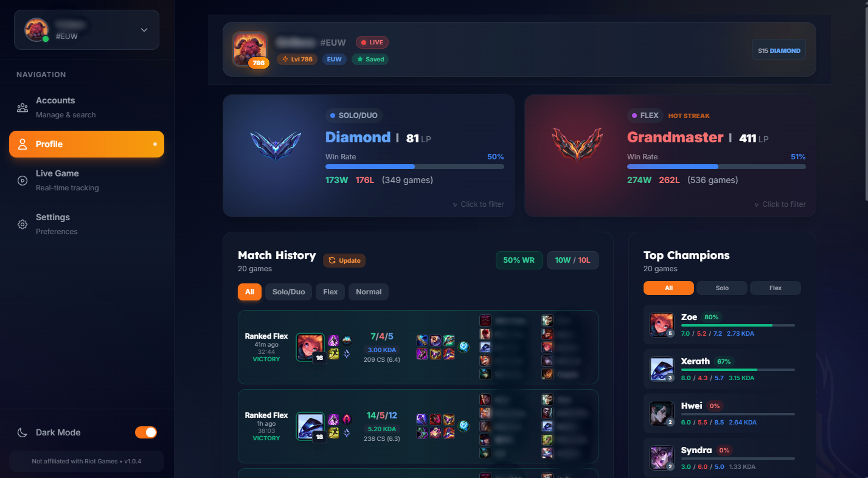The image size is (868, 478).
Task: Click the Solo/Duo card to filter
Action: tap(369, 156)
